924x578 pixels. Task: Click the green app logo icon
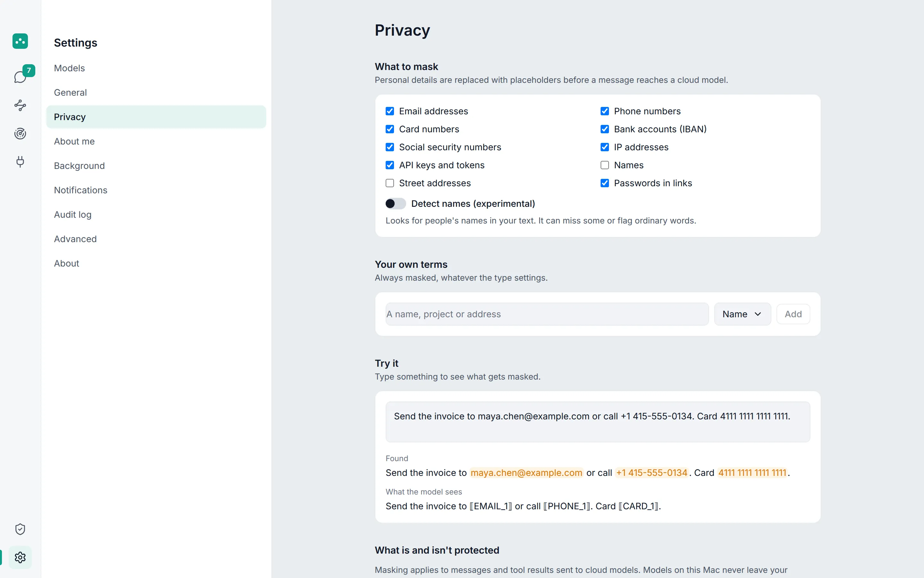[x=20, y=41]
